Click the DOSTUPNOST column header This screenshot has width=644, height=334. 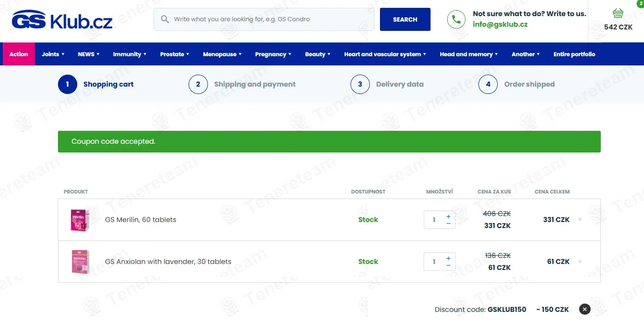[368, 192]
